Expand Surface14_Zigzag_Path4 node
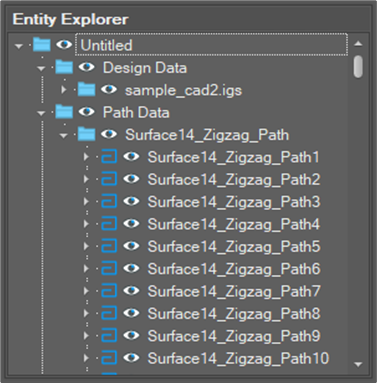The height and width of the screenshot is (383, 377). click(x=86, y=223)
